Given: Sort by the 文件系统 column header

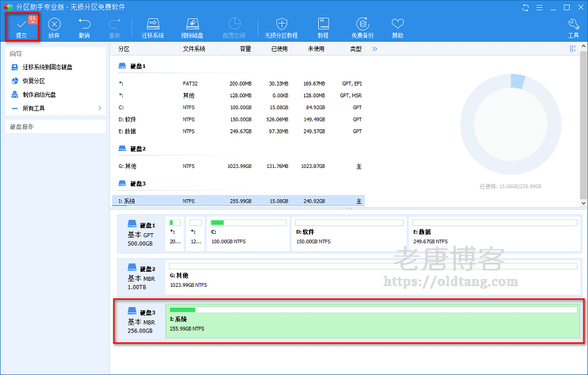Looking at the screenshot, I should tap(194, 49).
